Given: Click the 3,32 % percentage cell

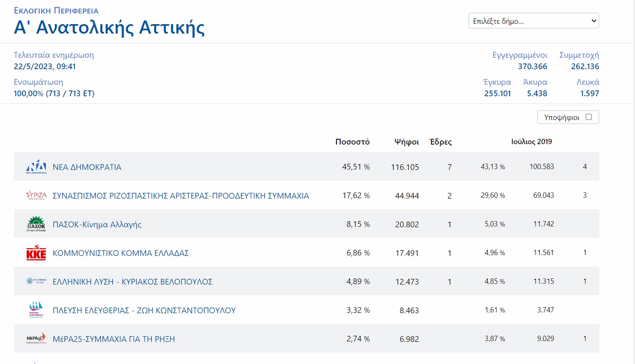Looking at the screenshot, I should (x=358, y=310).
